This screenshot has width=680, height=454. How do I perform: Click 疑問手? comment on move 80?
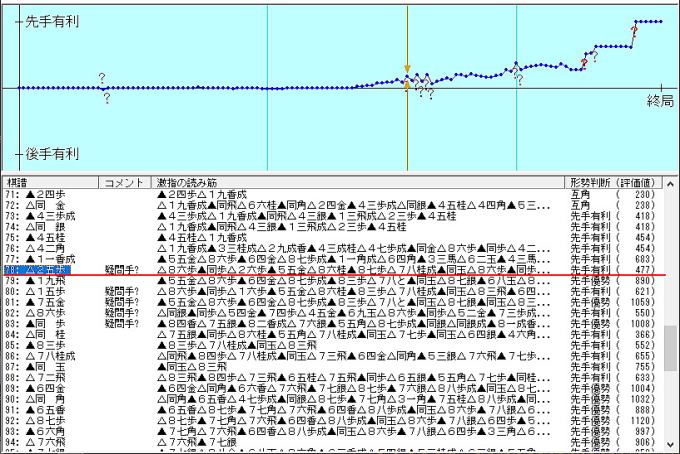(122, 291)
